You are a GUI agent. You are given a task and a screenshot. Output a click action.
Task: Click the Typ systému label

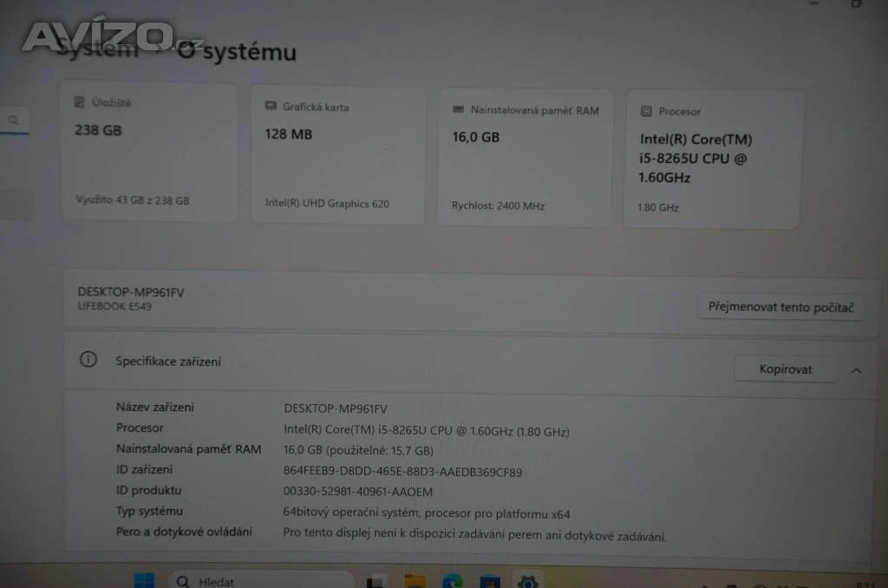coord(149,511)
